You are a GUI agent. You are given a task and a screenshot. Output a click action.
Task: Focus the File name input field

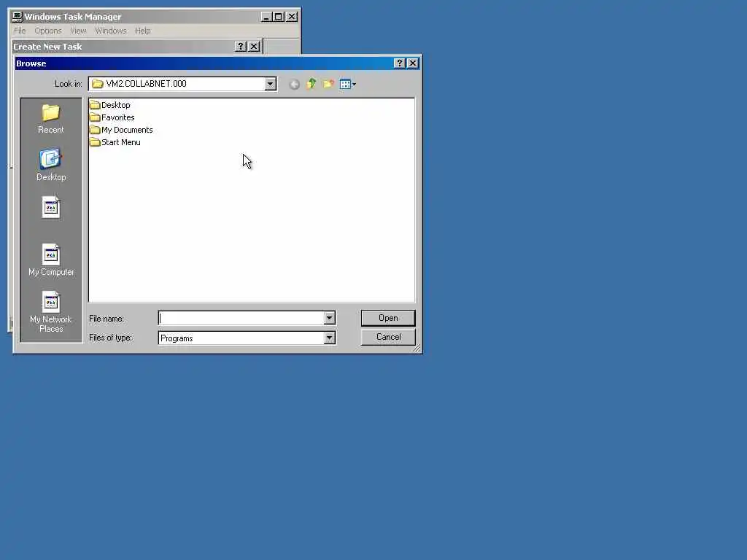pyautogui.click(x=241, y=318)
